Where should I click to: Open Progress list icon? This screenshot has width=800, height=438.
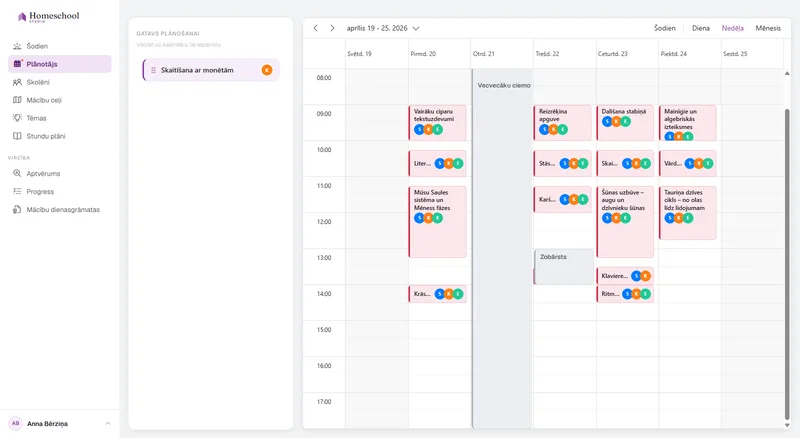click(17, 191)
